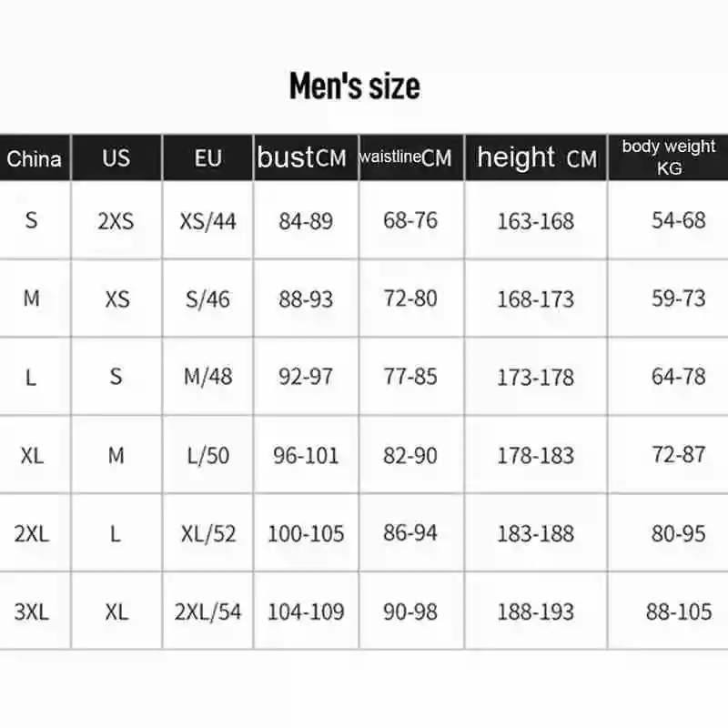
Task: Select the EU column header
Action: [207, 157]
